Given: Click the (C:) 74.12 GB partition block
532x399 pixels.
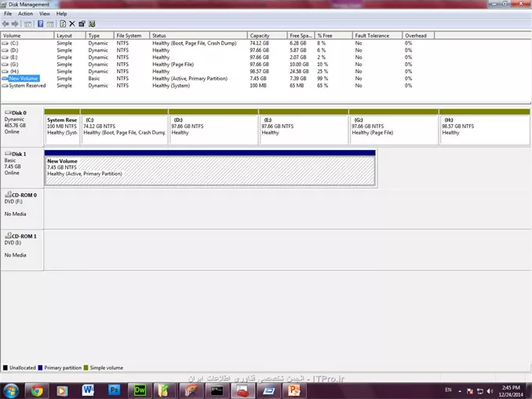Looking at the screenshot, I should [124, 127].
